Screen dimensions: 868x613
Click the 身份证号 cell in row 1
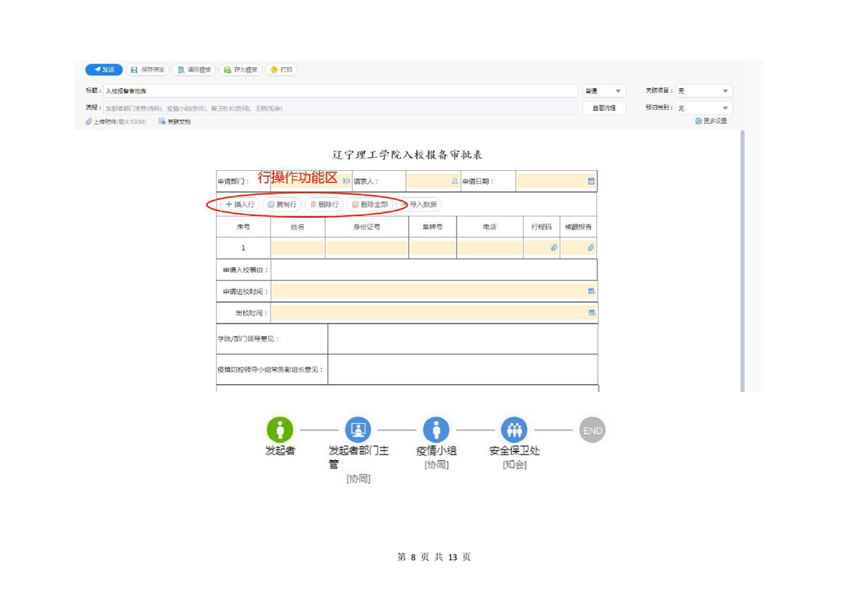click(x=367, y=248)
